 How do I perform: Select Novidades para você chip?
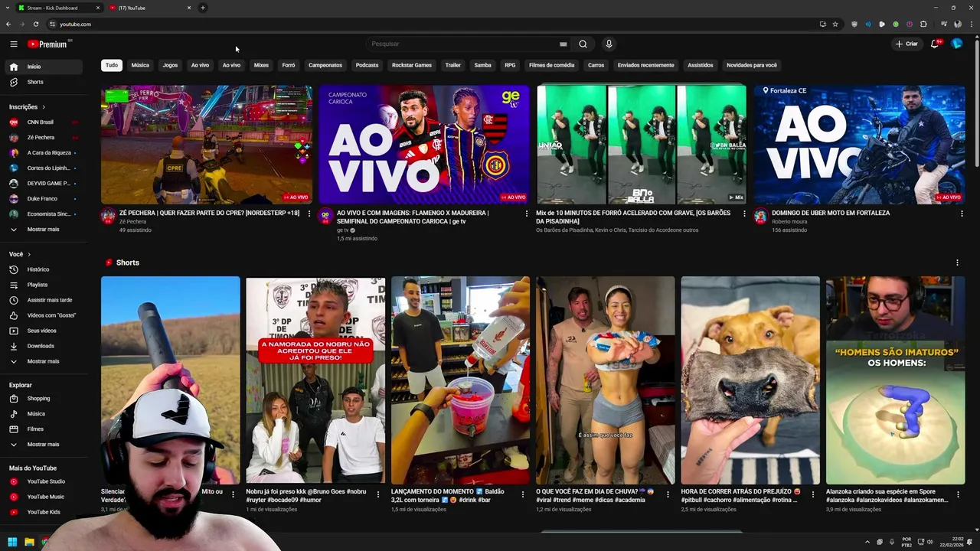[752, 65]
